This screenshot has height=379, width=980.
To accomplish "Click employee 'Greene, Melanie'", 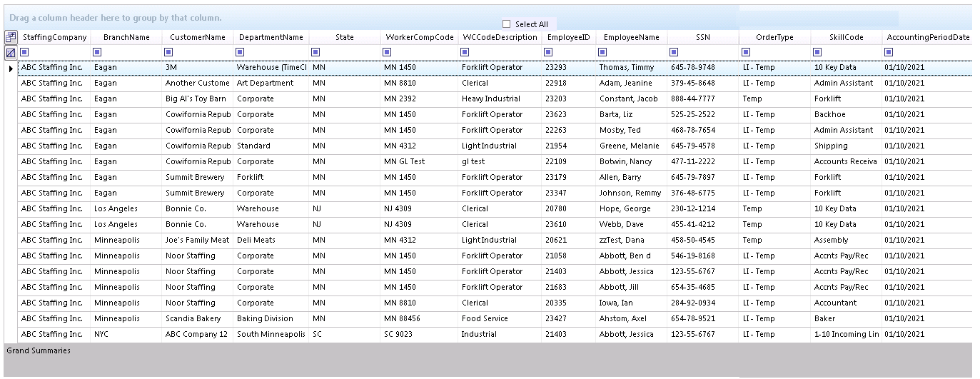I will (x=632, y=146).
